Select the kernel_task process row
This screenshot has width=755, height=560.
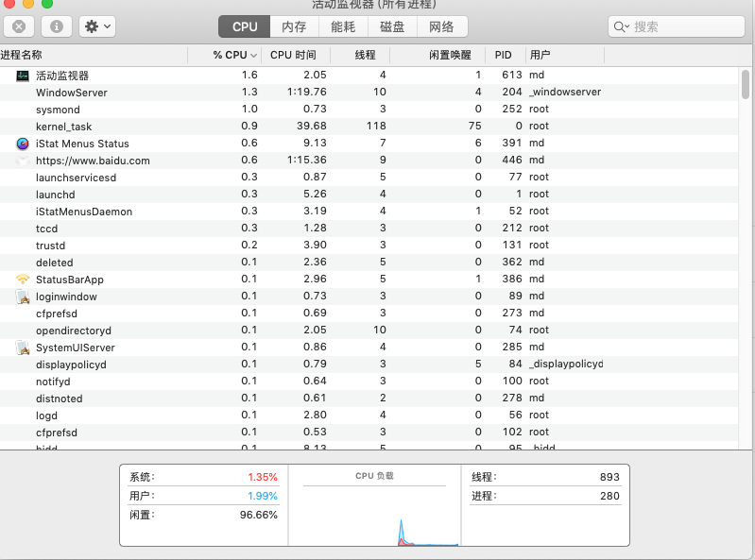[283, 127]
